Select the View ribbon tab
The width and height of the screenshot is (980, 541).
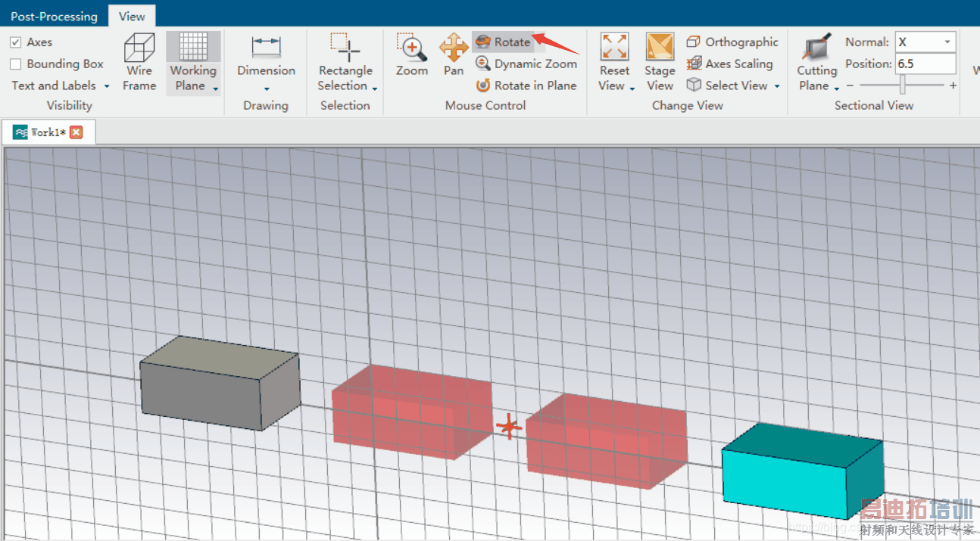click(x=132, y=16)
